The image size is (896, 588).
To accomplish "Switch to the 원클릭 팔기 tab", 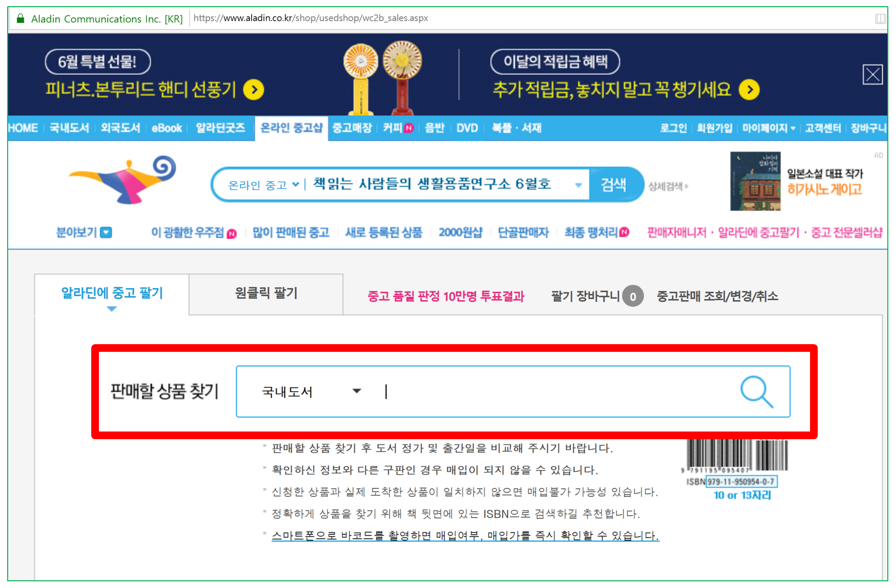I will pyautogui.click(x=266, y=294).
